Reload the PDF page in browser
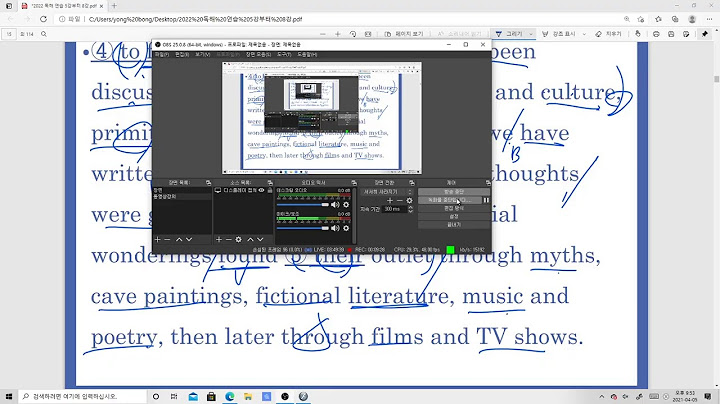The width and height of the screenshot is (720, 404). (x=43, y=19)
